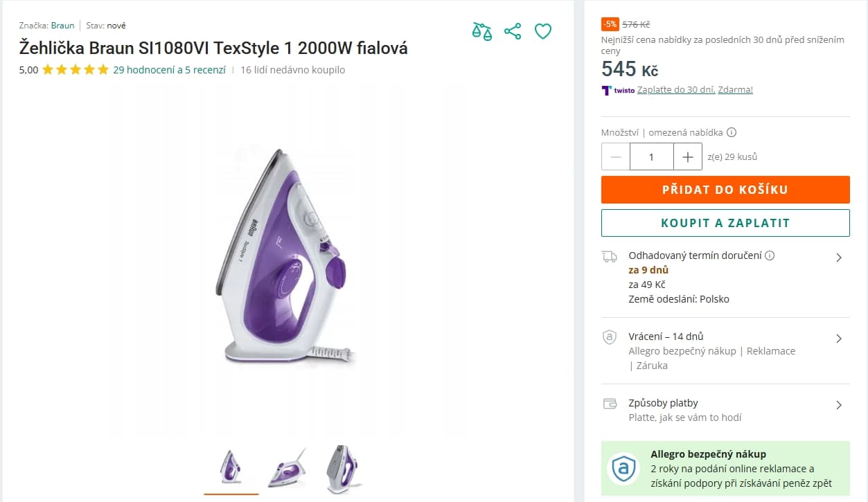Click the compare products scales icon
Screen dimensions: 868x502
point(482,31)
